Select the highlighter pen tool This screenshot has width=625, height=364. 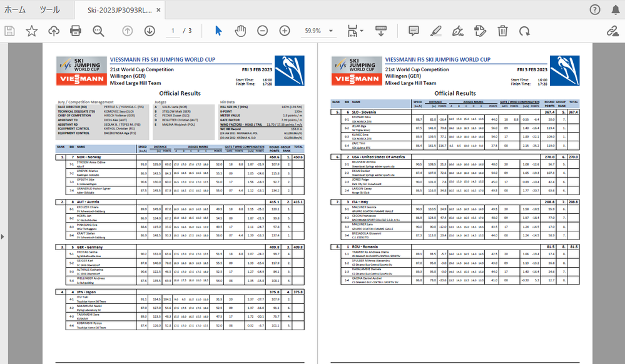436,31
